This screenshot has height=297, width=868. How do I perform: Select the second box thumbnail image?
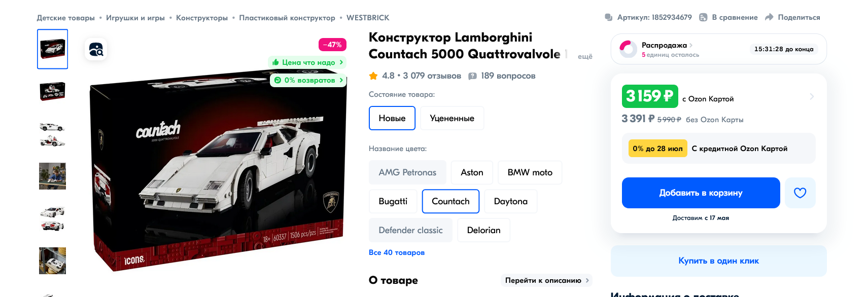(53, 91)
